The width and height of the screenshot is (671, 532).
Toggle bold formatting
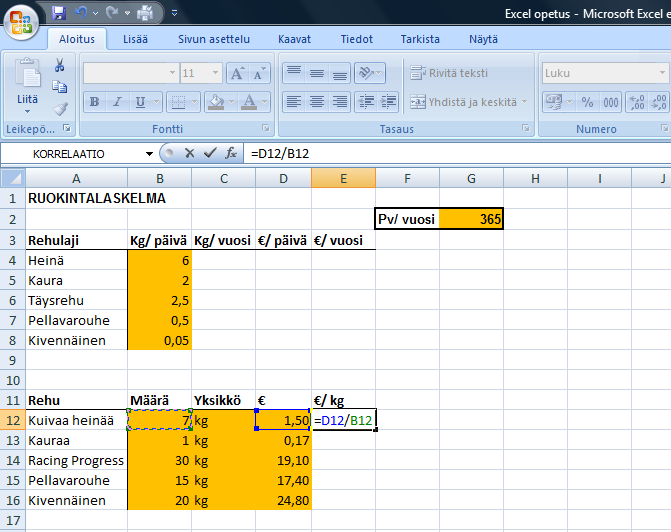coord(94,102)
